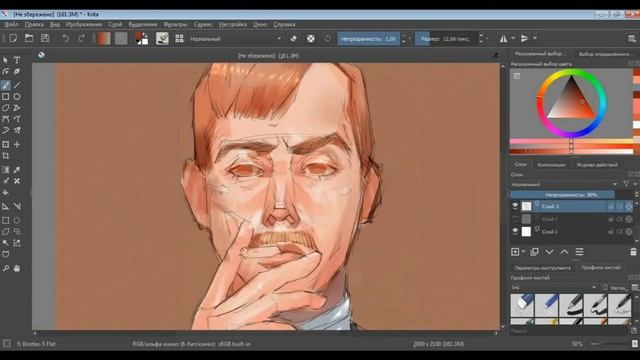This screenshot has width=640, height=360.
Task: Select the Gradient tool
Action: [x=5, y=170]
